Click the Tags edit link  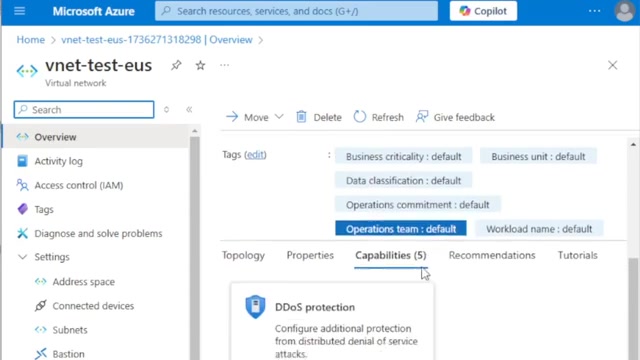255,155
